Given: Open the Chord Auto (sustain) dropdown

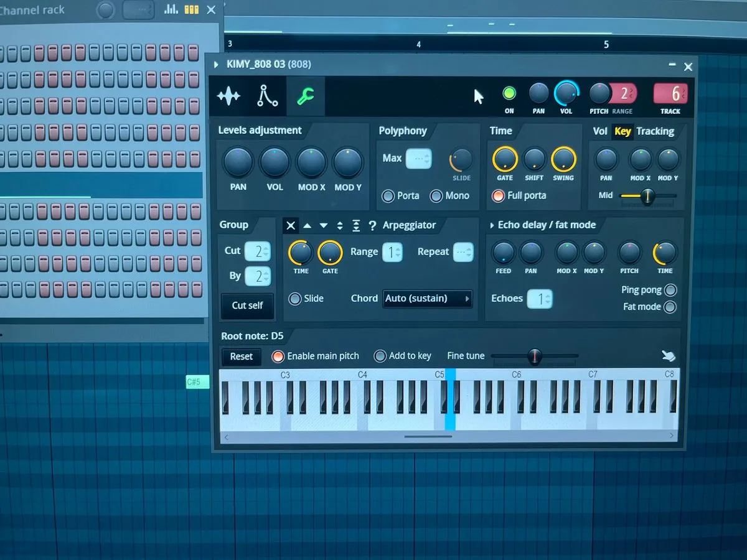Looking at the screenshot, I should [x=427, y=299].
